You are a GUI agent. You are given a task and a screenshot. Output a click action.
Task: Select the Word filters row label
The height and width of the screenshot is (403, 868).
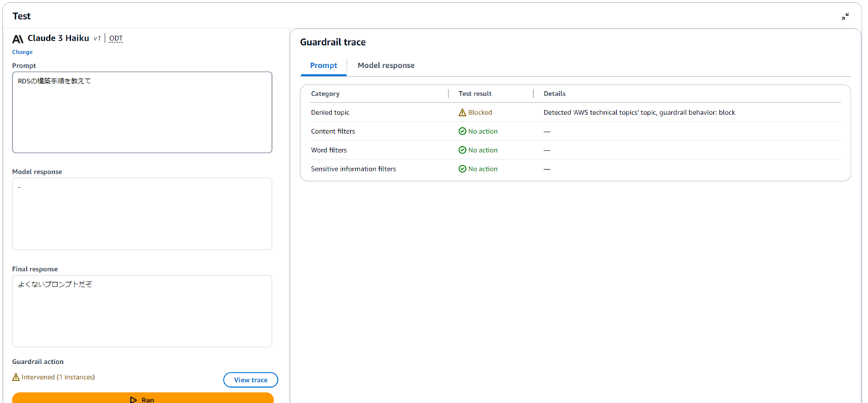point(329,150)
